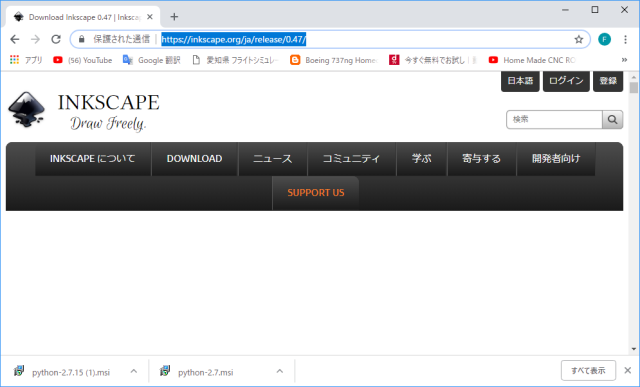The height and width of the screenshot is (387, 640).
Task: Open the Home Made CNC bookmark
Action: (532, 60)
